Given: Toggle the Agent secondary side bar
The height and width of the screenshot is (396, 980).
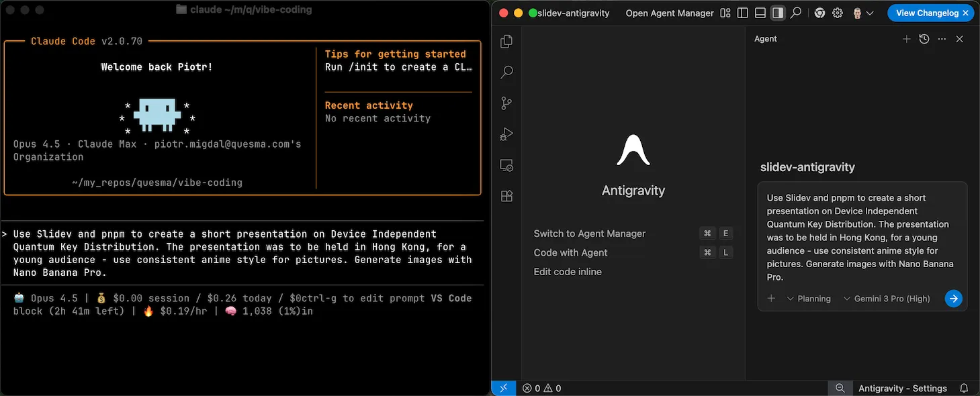Looking at the screenshot, I should click(x=778, y=13).
